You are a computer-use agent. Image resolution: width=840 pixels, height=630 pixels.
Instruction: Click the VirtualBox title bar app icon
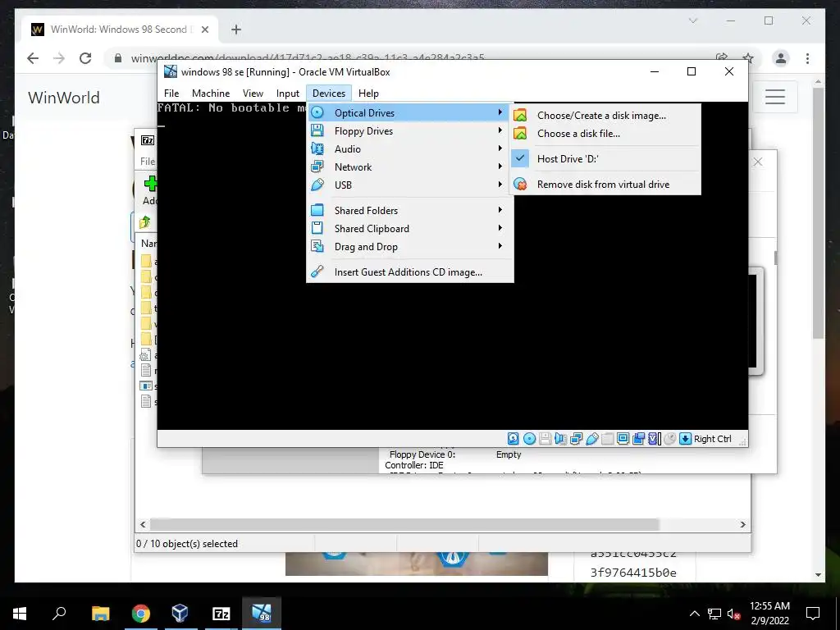[x=171, y=71]
